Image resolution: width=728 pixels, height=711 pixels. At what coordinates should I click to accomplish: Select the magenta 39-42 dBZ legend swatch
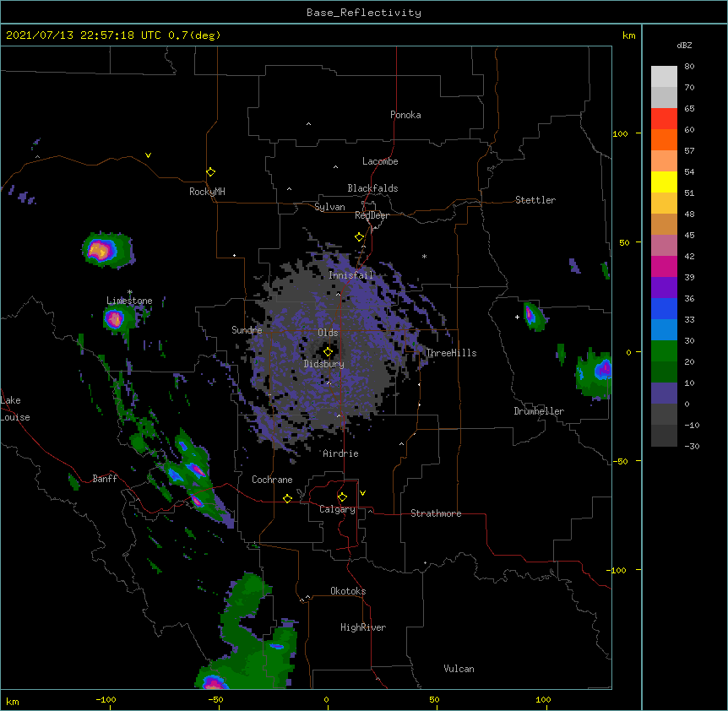click(x=664, y=266)
